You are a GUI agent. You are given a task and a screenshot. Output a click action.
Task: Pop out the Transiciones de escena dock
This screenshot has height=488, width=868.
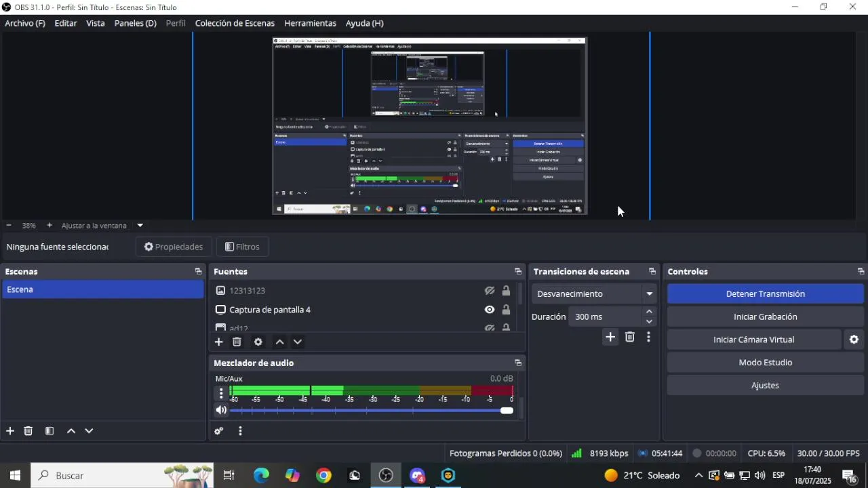click(x=652, y=271)
